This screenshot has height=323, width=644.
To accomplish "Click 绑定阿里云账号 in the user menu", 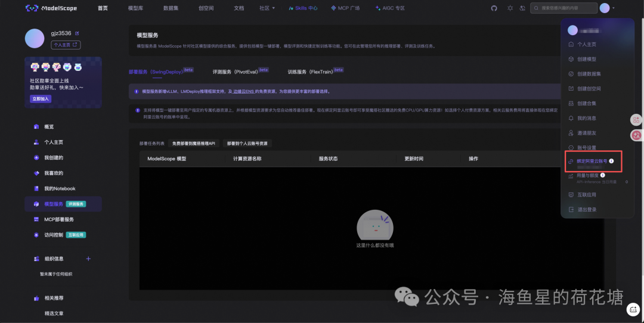I will coord(592,161).
